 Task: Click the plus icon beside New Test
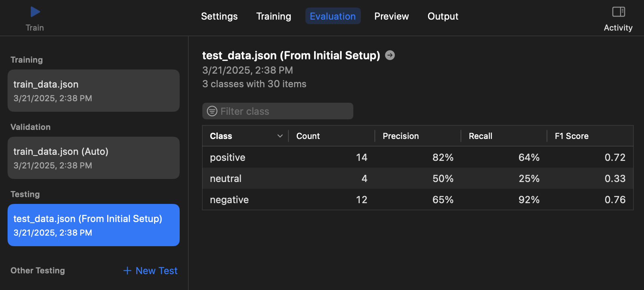127,271
